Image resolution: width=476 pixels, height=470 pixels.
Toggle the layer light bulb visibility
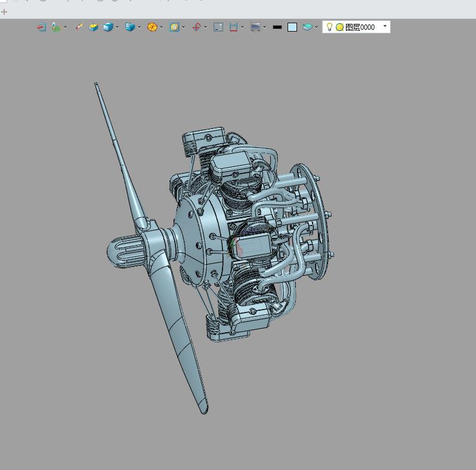(329, 27)
